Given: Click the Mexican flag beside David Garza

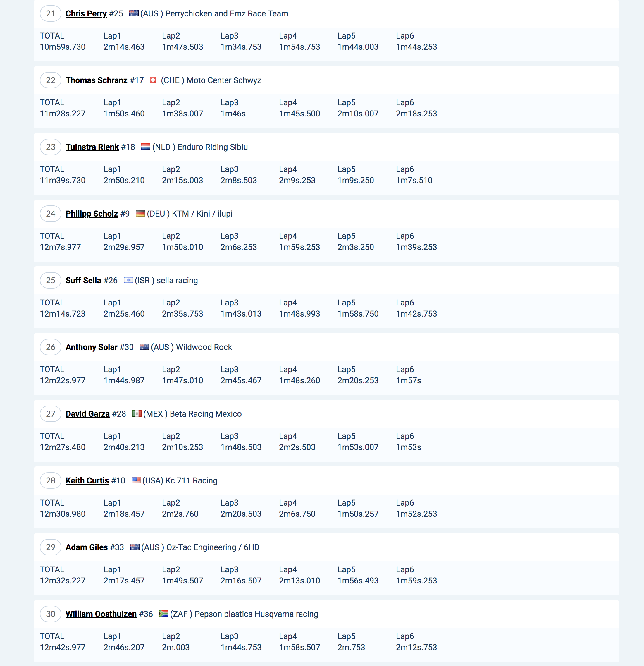Looking at the screenshot, I should [x=137, y=413].
